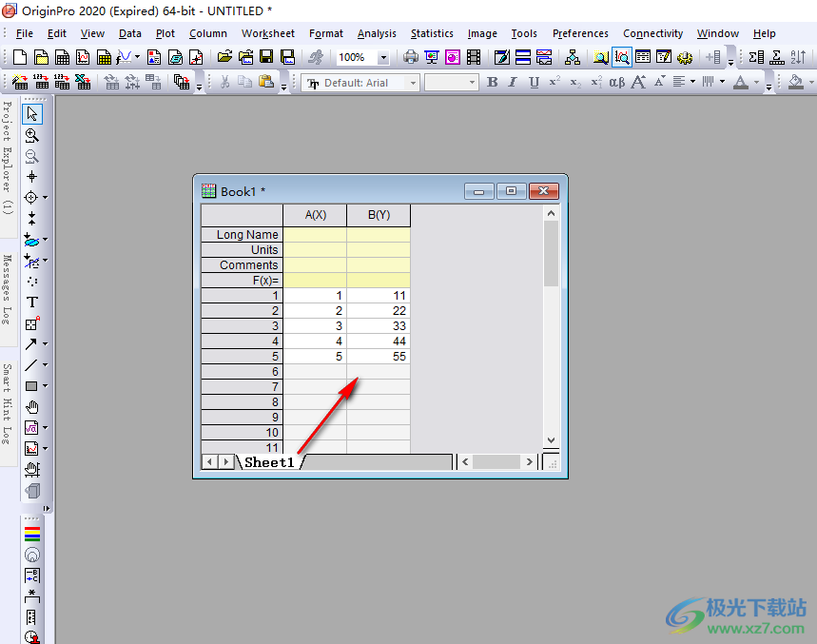Select the Pan hand tool

tap(31, 407)
